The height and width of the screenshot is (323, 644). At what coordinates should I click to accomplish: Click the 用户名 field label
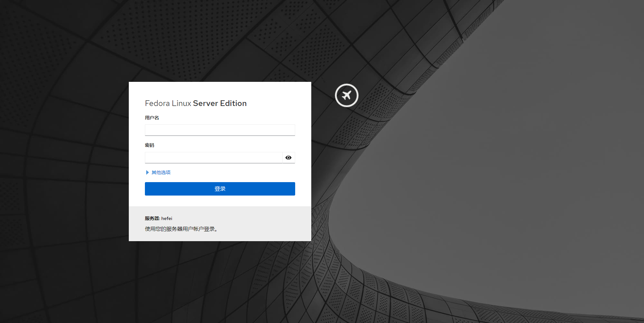(x=152, y=118)
